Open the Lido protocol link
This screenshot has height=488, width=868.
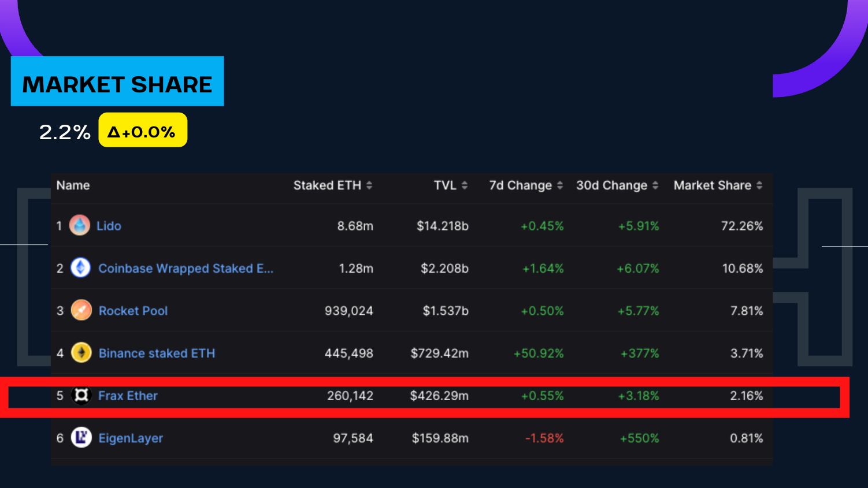(x=109, y=226)
